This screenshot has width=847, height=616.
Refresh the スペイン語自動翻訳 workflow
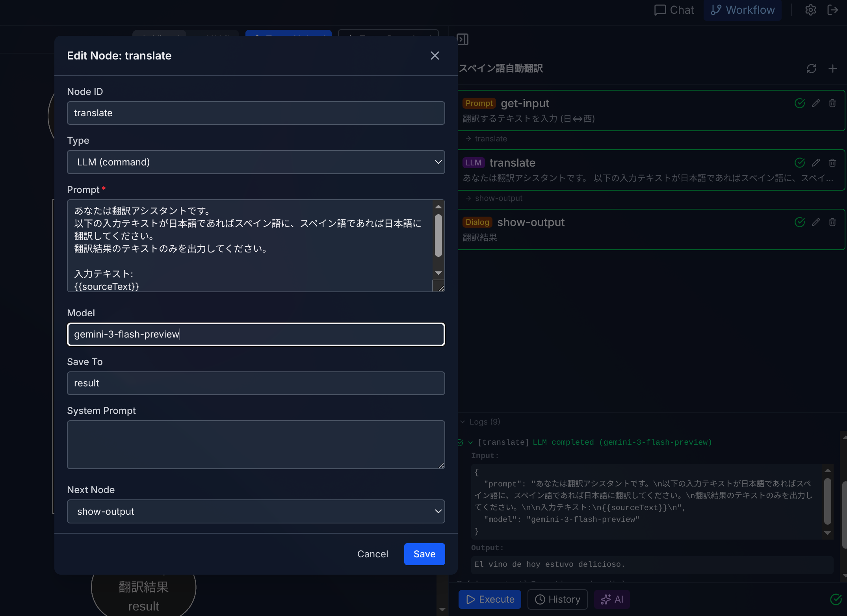coord(811,69)
